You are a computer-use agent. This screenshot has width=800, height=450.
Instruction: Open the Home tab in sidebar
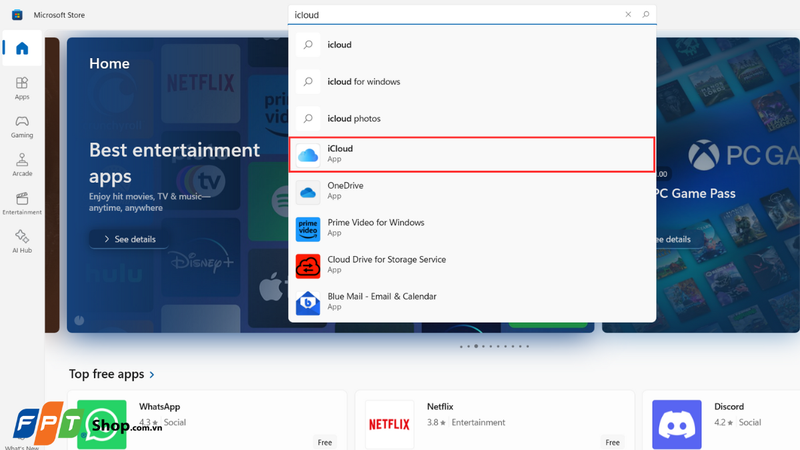click(22, 48)
